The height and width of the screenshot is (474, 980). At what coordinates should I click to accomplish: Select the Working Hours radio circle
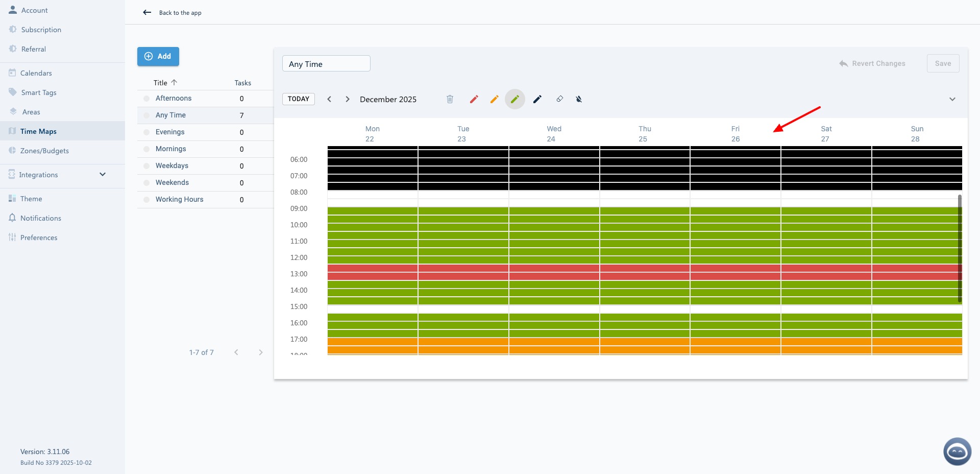point(146,200)
